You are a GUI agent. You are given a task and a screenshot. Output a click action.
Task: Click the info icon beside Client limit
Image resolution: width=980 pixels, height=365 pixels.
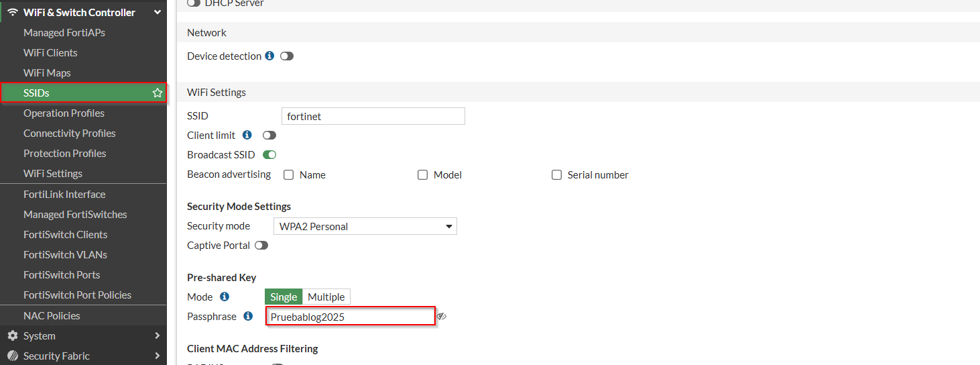coord(247,135)
